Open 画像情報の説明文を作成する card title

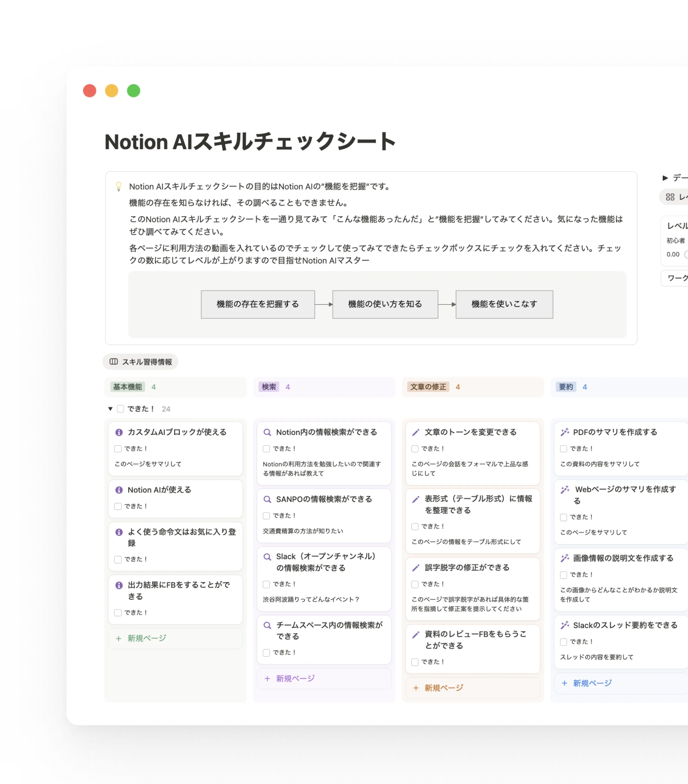point(623,558)
